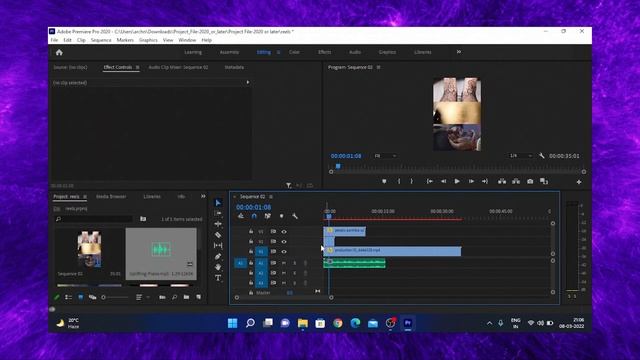Open Program Sequence 02 panel menu

point(378,67)
